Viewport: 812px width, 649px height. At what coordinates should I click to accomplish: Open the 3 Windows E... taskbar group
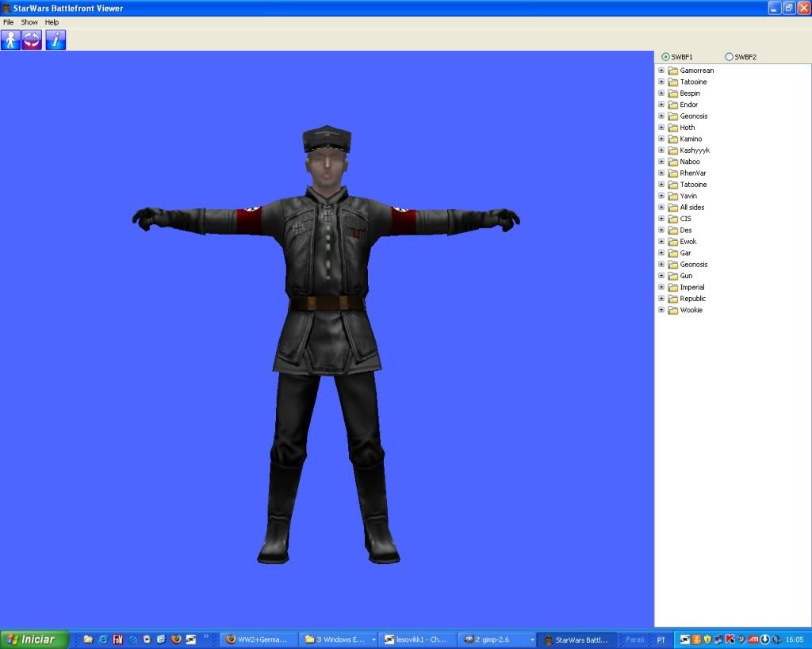[x=339, y=639]
